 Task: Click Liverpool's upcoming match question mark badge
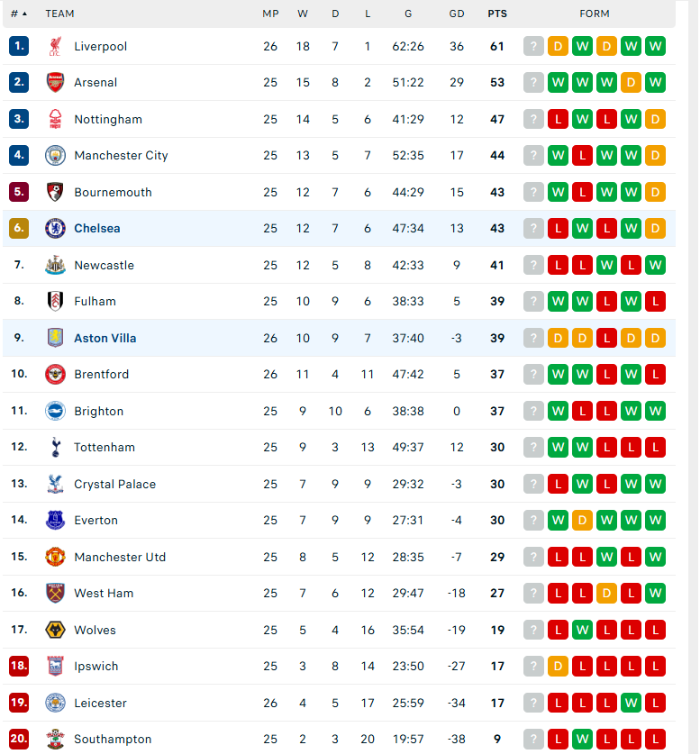[x=533, y=46]
